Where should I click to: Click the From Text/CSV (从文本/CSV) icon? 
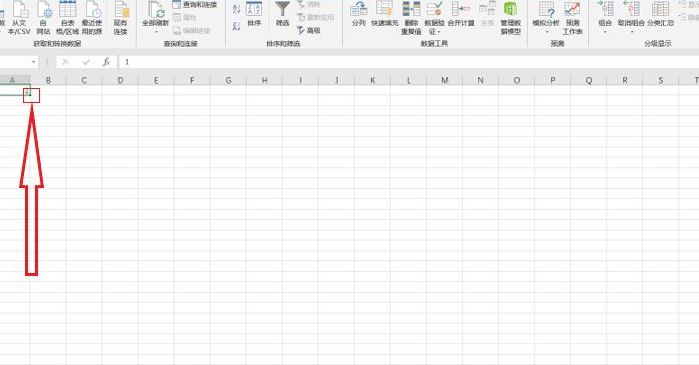pos(19,10)
